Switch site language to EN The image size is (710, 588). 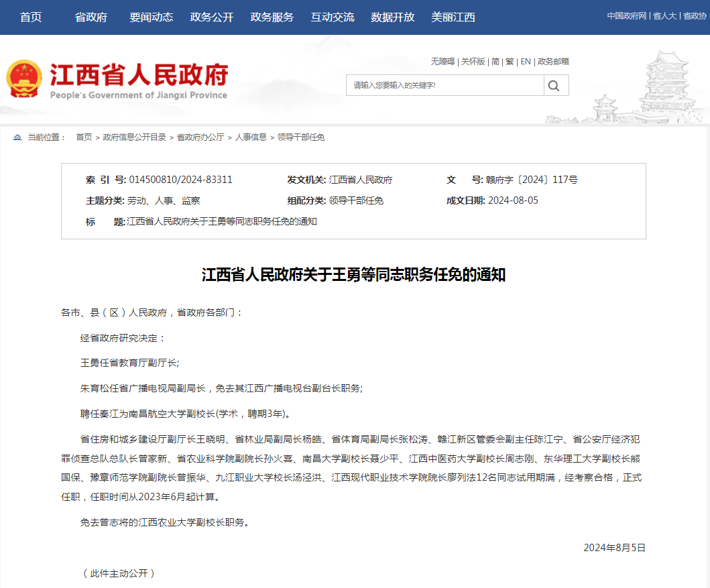coord(526,62)
